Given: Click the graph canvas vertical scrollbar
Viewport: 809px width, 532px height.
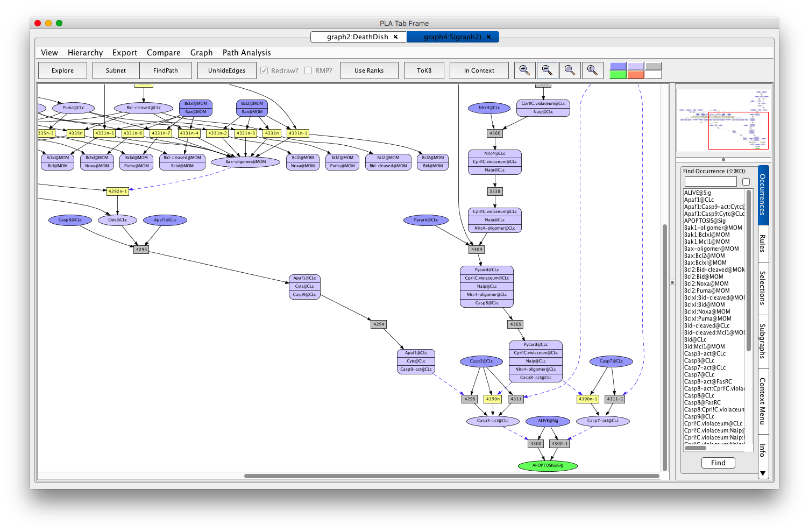Looking at the screenshot, I should point(665,347).
